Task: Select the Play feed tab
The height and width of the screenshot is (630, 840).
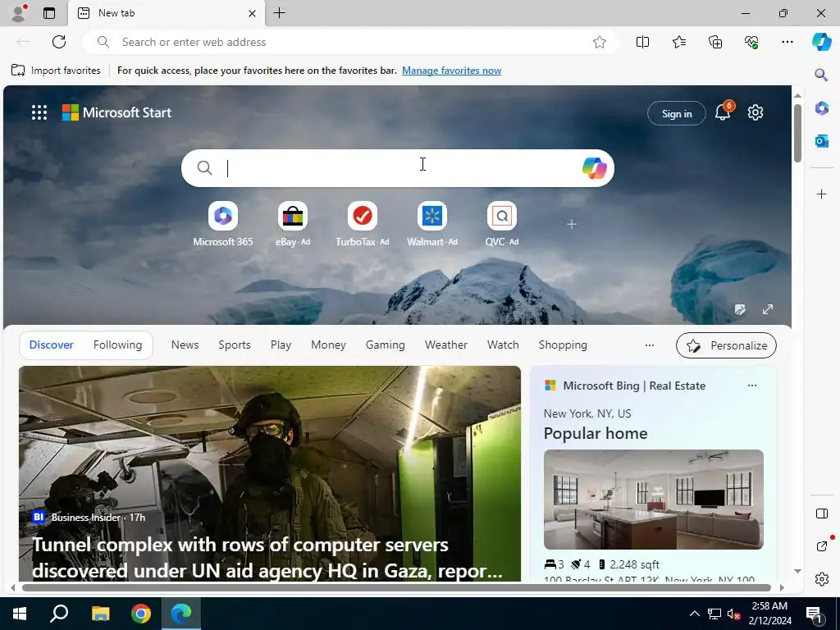Action: (281, 345)
